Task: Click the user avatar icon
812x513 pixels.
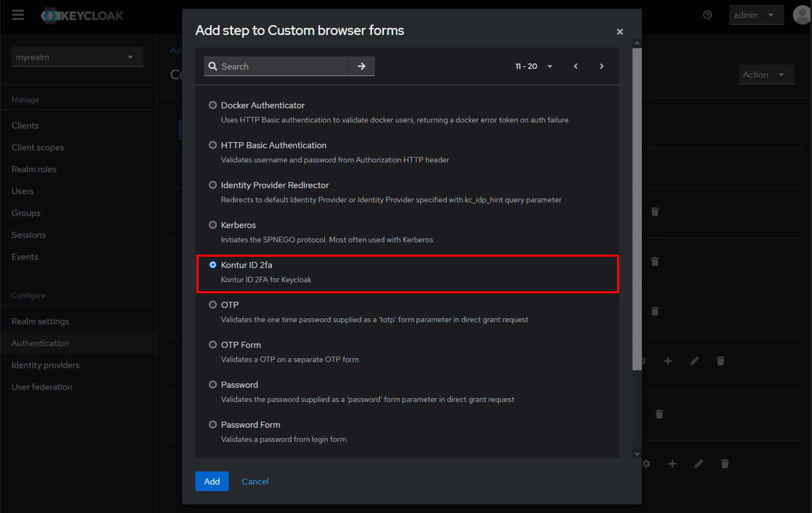Action: point(802,15)
